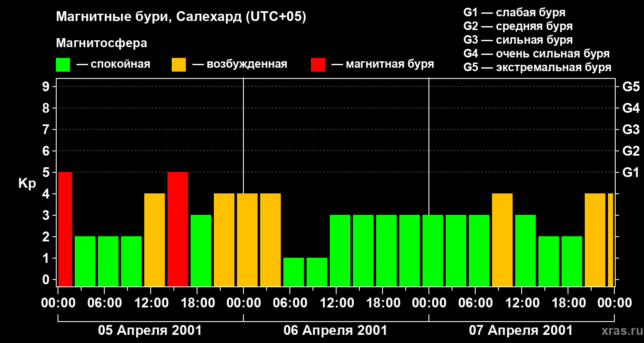The image size is (644, 343).
Task: Click the 'G3' right axis label
Action: [x=631, y=129]
